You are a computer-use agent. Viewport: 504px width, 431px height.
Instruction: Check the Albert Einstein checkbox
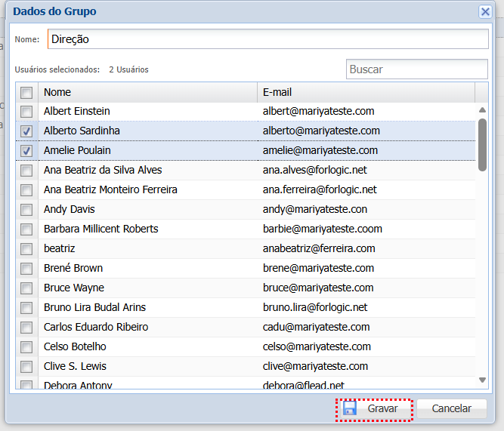pyautogui.click(x=26, y=112)
